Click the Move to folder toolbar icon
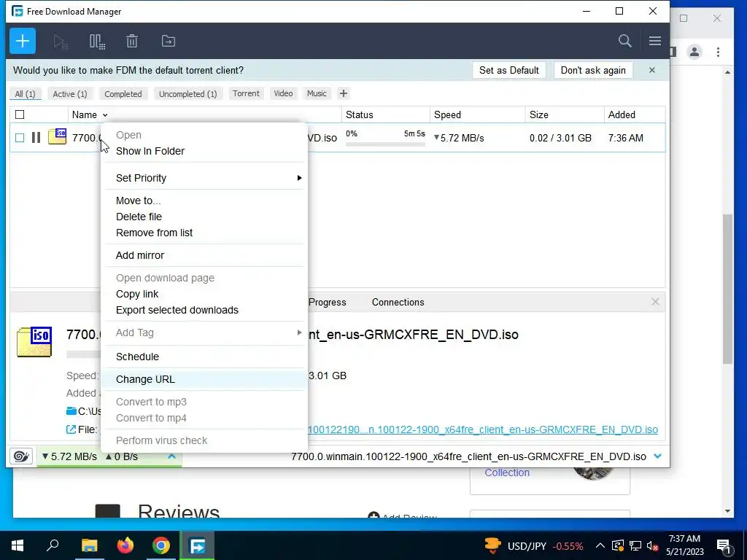 [169, 42]
